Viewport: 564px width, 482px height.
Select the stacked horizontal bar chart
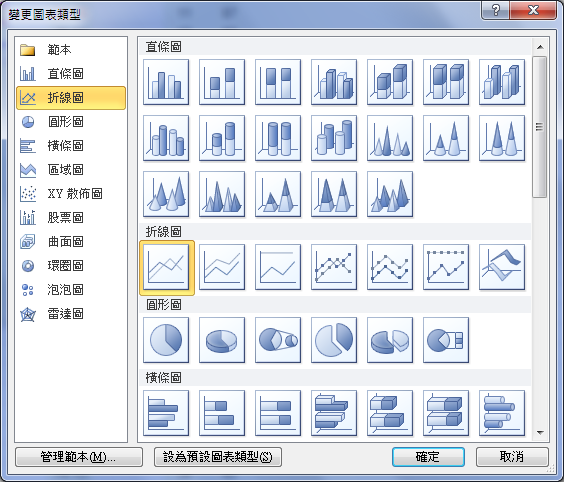[x=222, y=413]
